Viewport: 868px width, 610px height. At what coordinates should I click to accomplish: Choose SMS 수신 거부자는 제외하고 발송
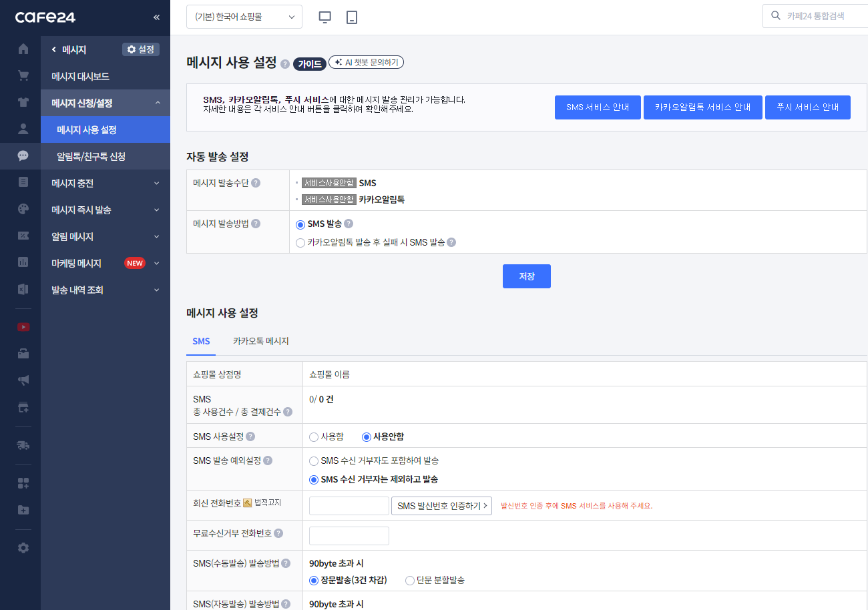click(x=314, y=480)
